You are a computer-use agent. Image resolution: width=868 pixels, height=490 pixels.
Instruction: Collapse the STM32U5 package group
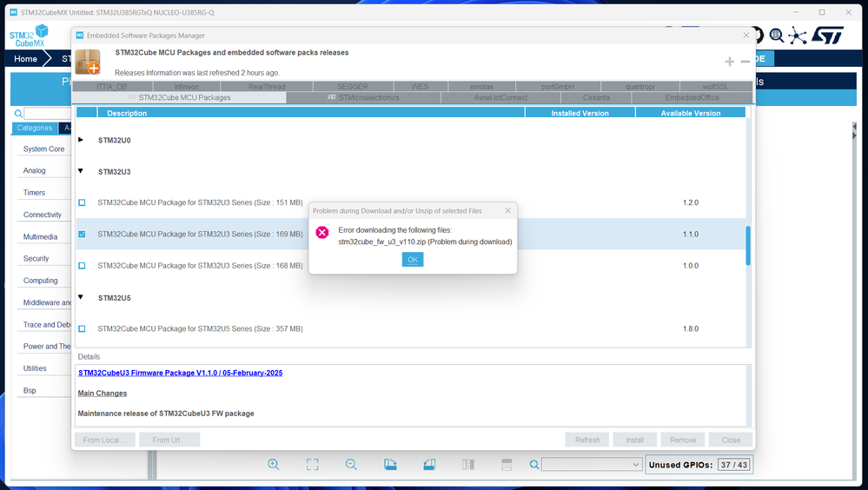81,297
